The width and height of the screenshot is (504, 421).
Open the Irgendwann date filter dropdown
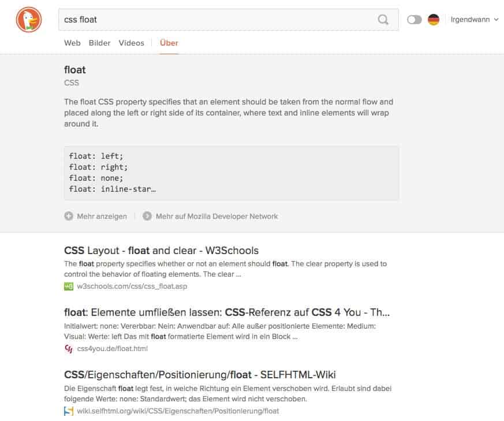point(471,19)
